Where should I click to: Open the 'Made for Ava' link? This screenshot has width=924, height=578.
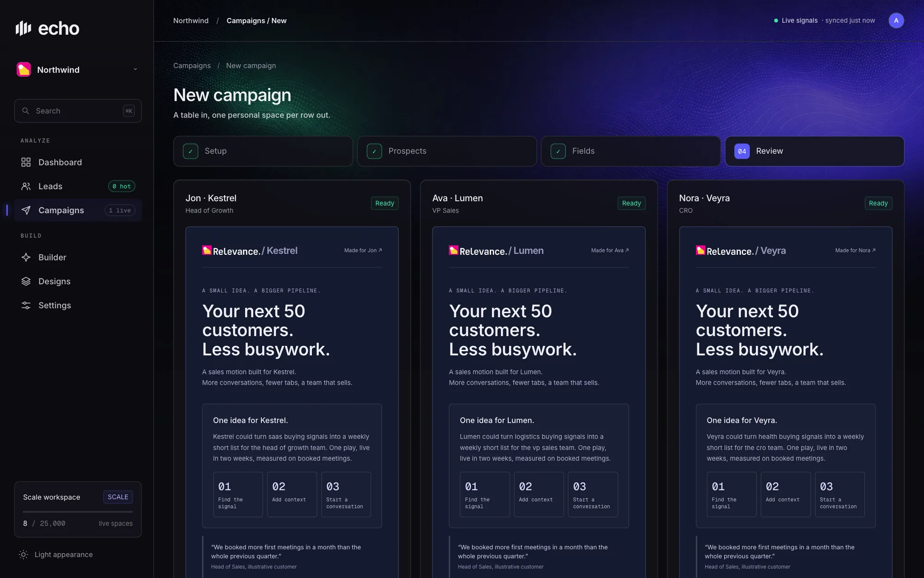pos(610,251)
